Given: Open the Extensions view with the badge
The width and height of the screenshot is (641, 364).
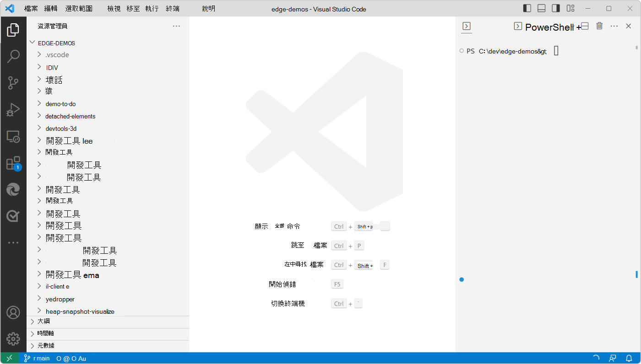Looking at the screenshot, I should [x=13, y=163].
